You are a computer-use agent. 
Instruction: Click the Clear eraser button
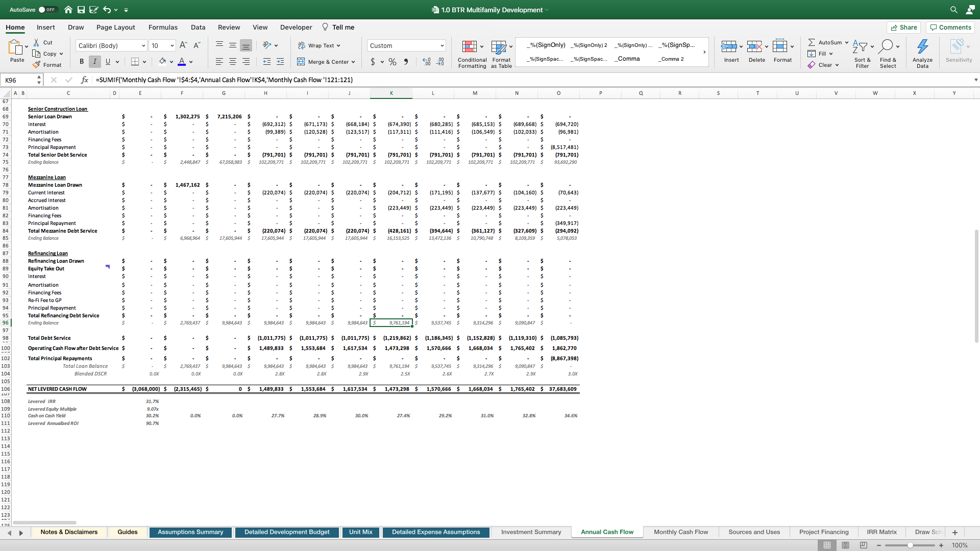pyautogui.click(x=823, y=65)
